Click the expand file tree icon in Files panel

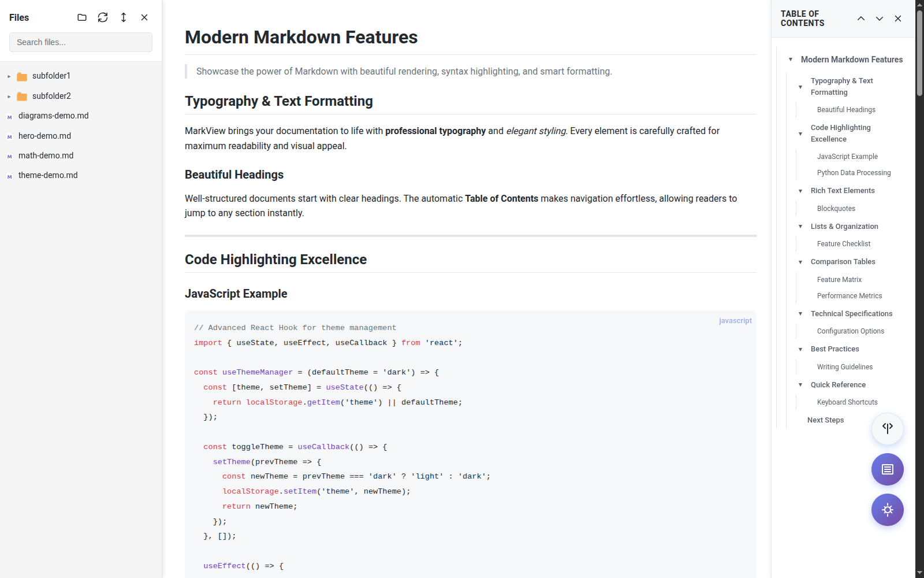click(124, 17)
